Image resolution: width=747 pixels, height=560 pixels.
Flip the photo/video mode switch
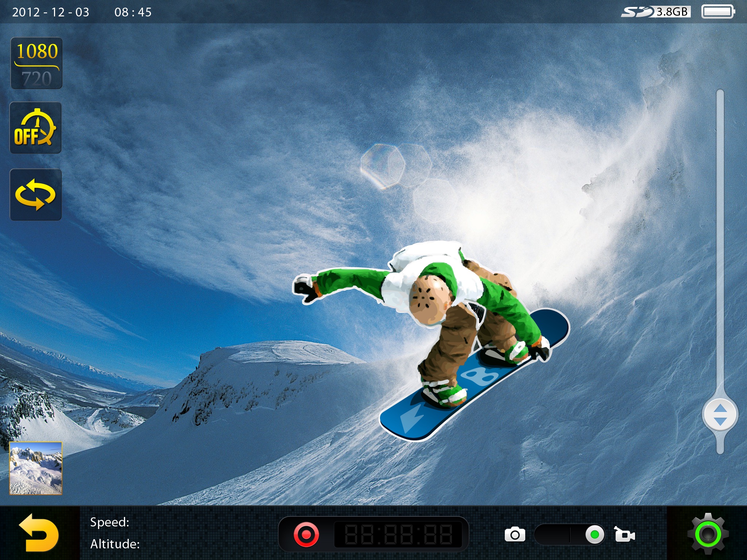tap(570, 535)
